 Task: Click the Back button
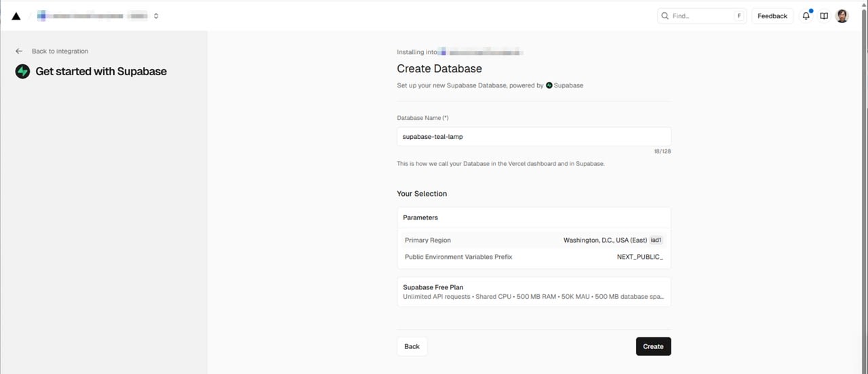pos(412,346)
